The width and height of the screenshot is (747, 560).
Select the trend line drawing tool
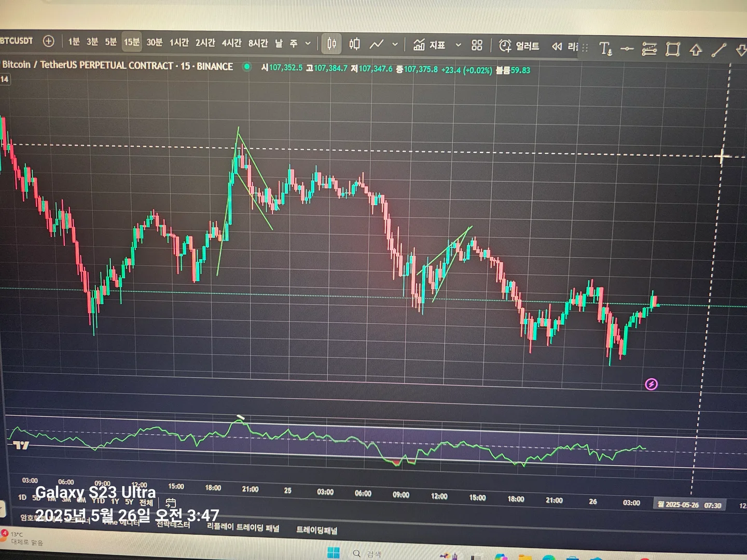point(719,50)
